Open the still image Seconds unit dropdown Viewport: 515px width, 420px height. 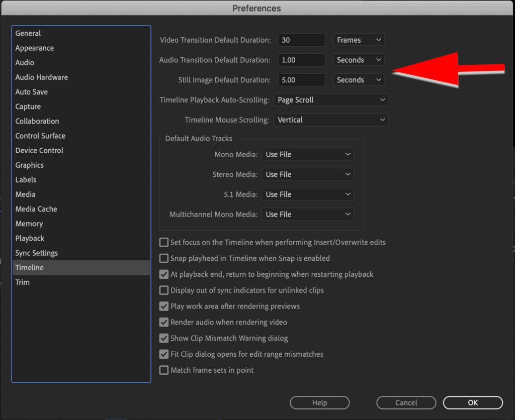(x=359, y=80)
